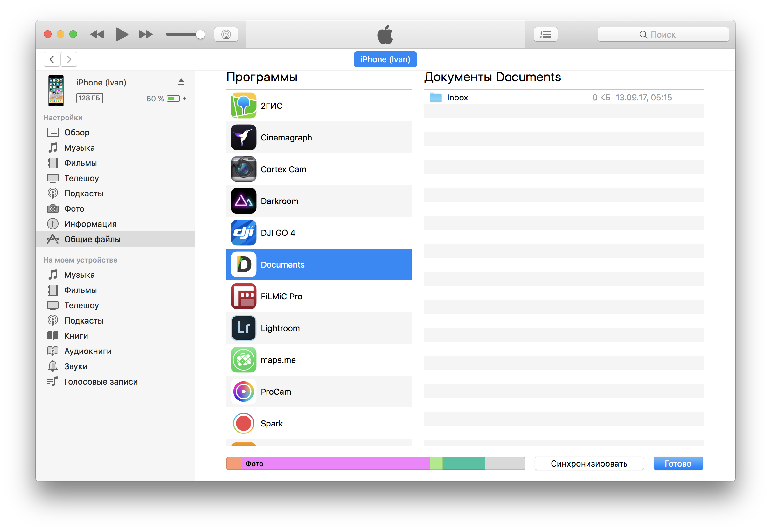The image size is (771, 532).
Task: Click the iPhone device thumbnail
Action: [x=56, y=91]
